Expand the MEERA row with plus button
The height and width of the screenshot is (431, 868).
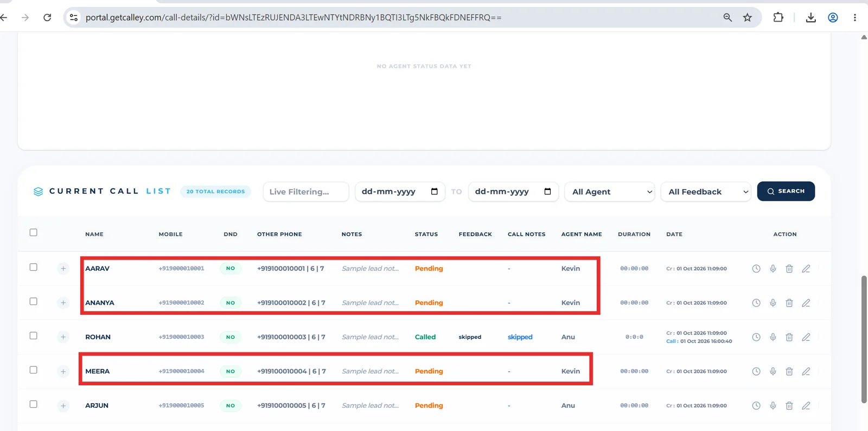pos(63,371)
